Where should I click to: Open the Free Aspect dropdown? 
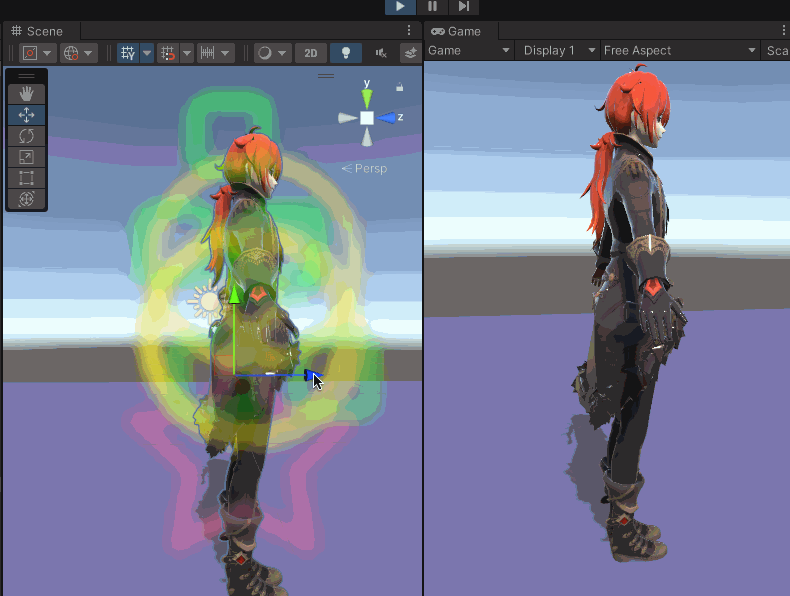pyautogui.click(x=680, y=50)
